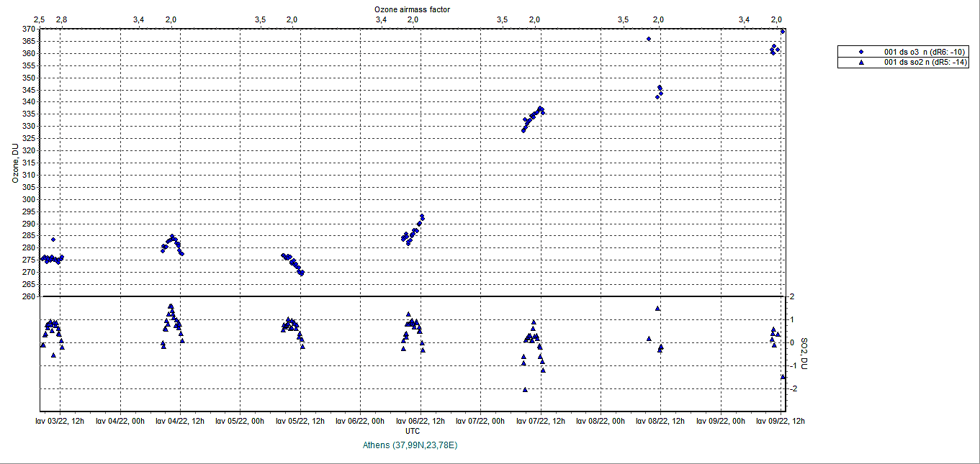Toggle the '001 ds so2 n (dR5: -14)' legend entry
Screen dimensions: 980x464
(925, 63)
